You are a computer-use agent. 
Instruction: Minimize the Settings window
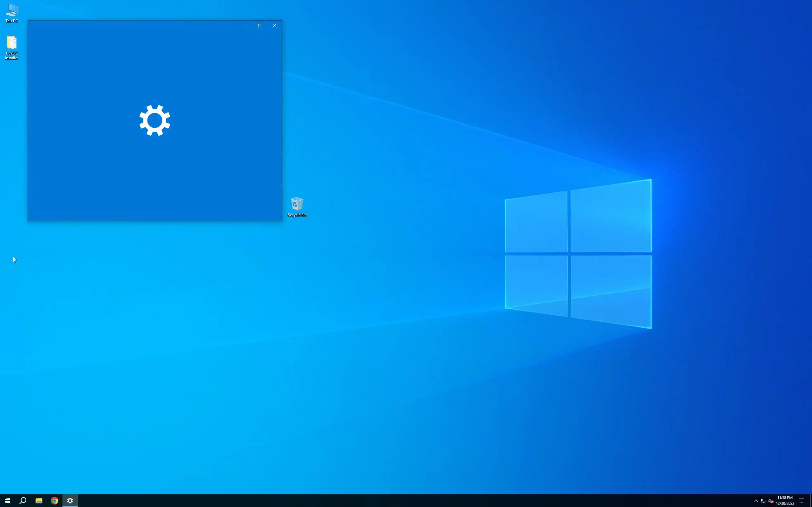coord(245,26)
